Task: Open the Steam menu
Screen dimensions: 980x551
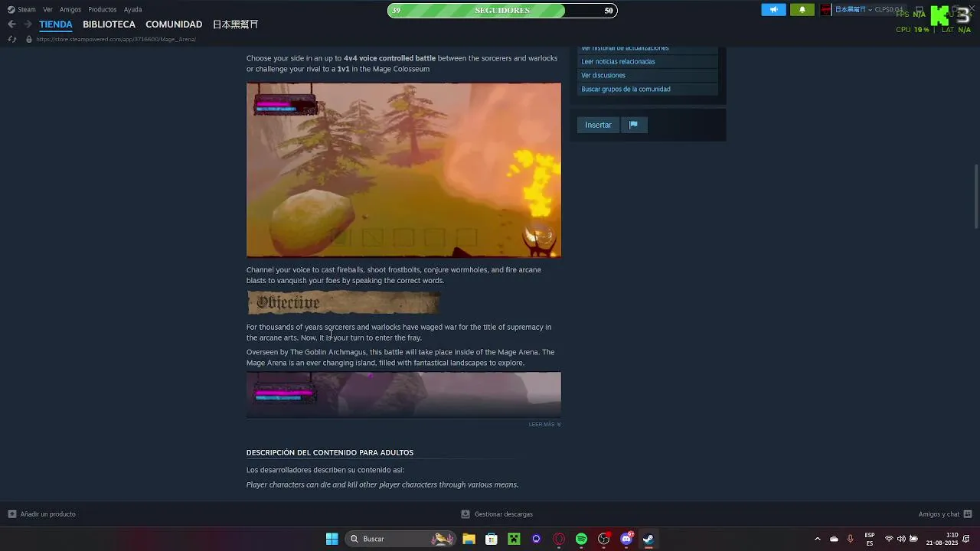Action: pos(21,10)
